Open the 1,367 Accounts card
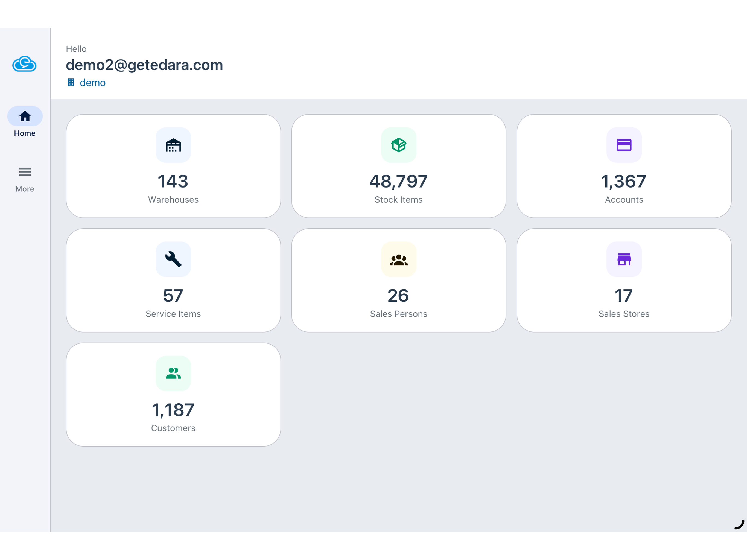This screenshot has width=747, height=560. pyautogui.click(x=624, y=166)
